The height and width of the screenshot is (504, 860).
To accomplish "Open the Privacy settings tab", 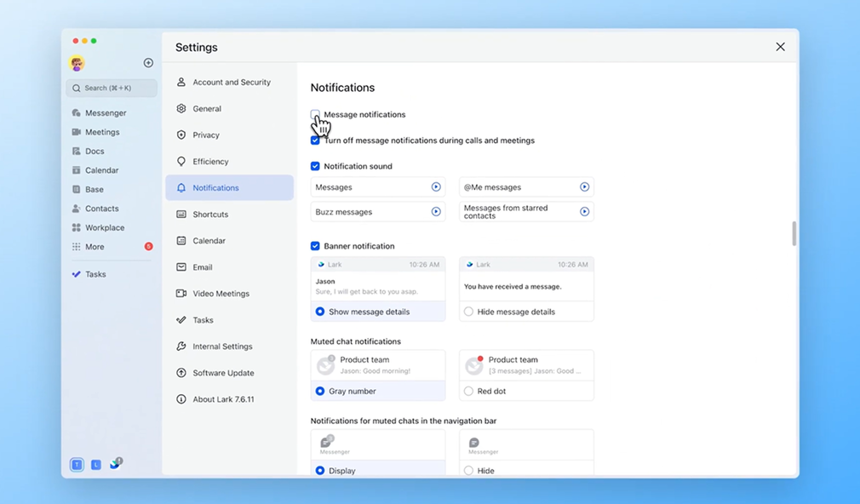I will click(206, 135).
